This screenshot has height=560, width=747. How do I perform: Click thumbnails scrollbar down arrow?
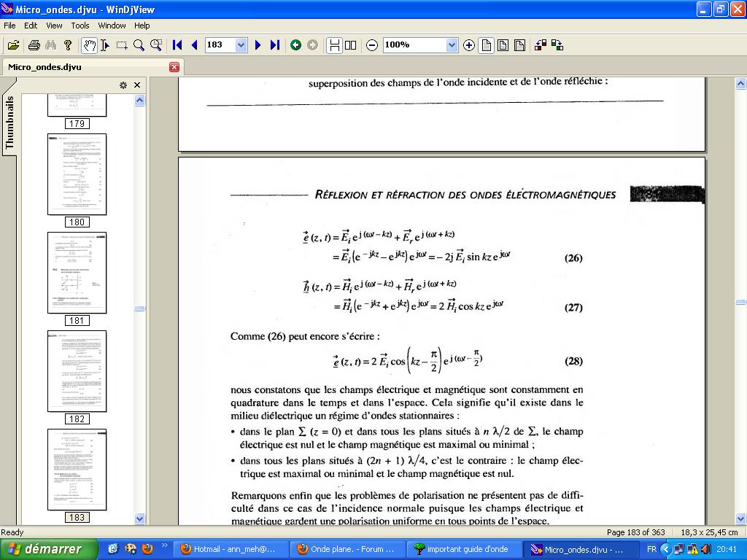[x=139, y=518]
